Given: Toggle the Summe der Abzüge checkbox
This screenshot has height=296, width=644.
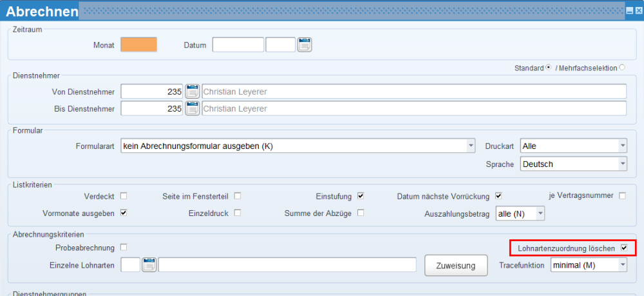Looking at the screenshot, I should click(x=361, y=213).
